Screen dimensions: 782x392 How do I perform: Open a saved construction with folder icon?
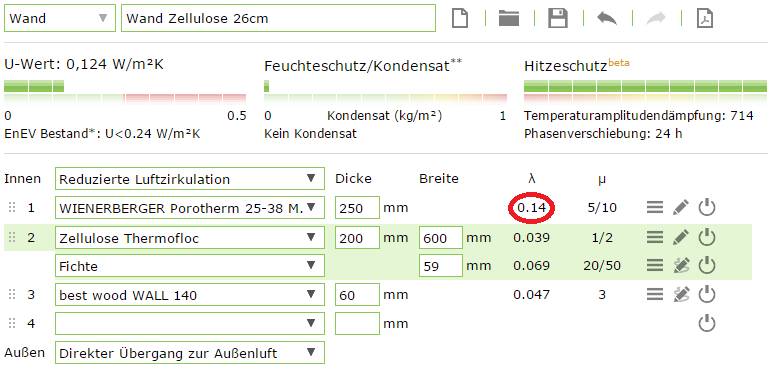pos(509,18)
